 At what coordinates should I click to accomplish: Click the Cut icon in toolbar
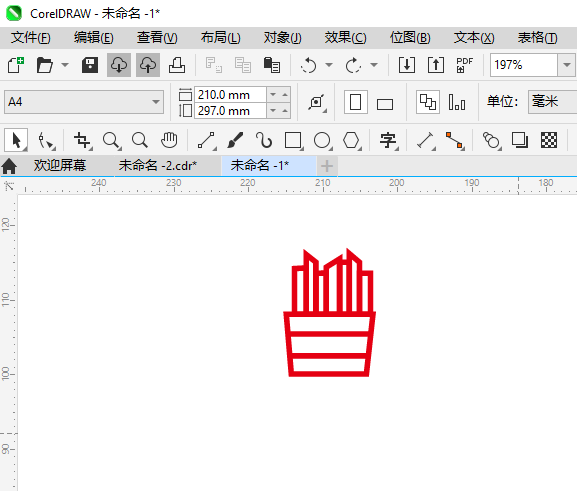pos(213,65)
